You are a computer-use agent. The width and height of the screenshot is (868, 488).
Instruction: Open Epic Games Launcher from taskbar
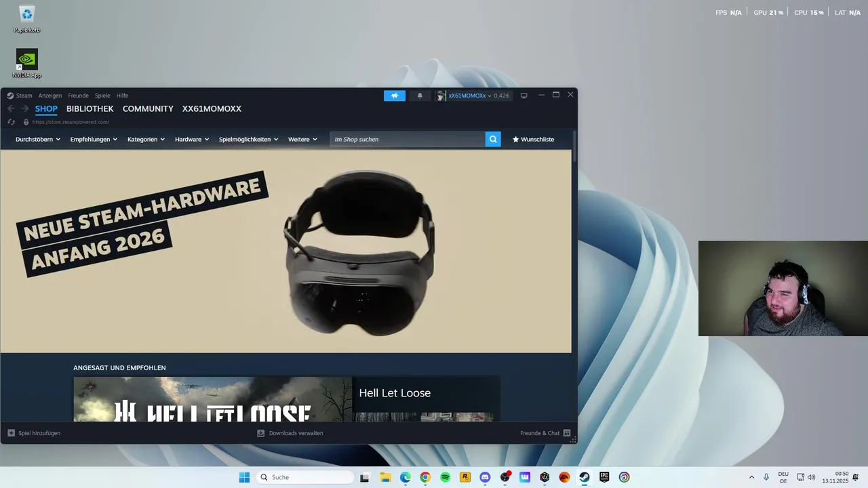(x=604, y=477)
